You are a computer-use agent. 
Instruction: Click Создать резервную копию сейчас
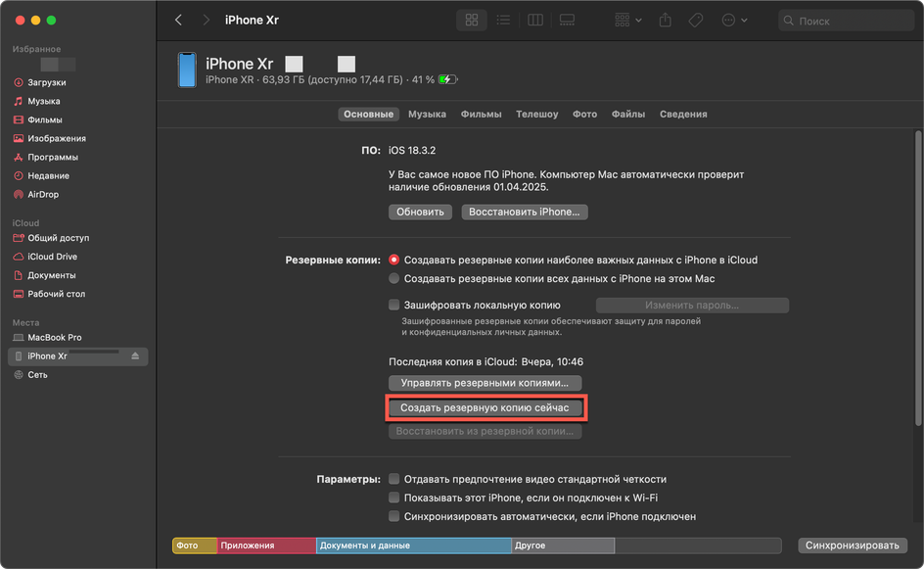click(x=485, y=408)
